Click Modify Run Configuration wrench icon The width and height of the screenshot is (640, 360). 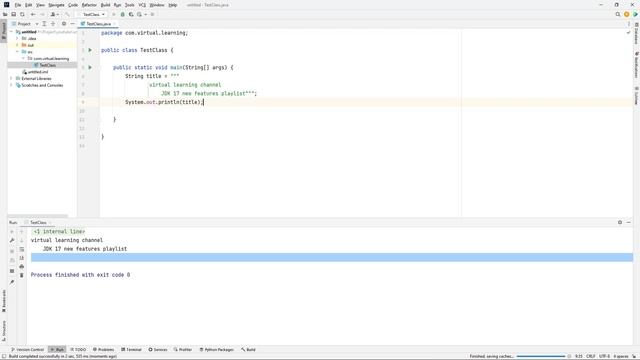tap(12, 240)
